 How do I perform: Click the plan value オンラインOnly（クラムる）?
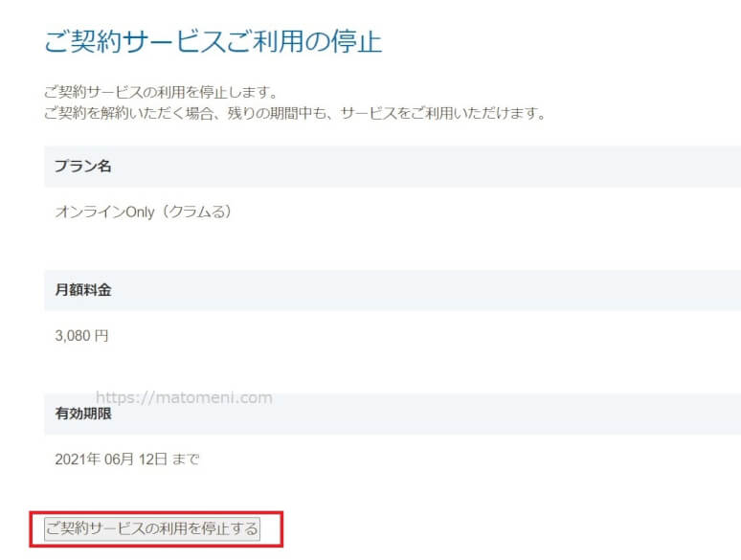point(144,212)
